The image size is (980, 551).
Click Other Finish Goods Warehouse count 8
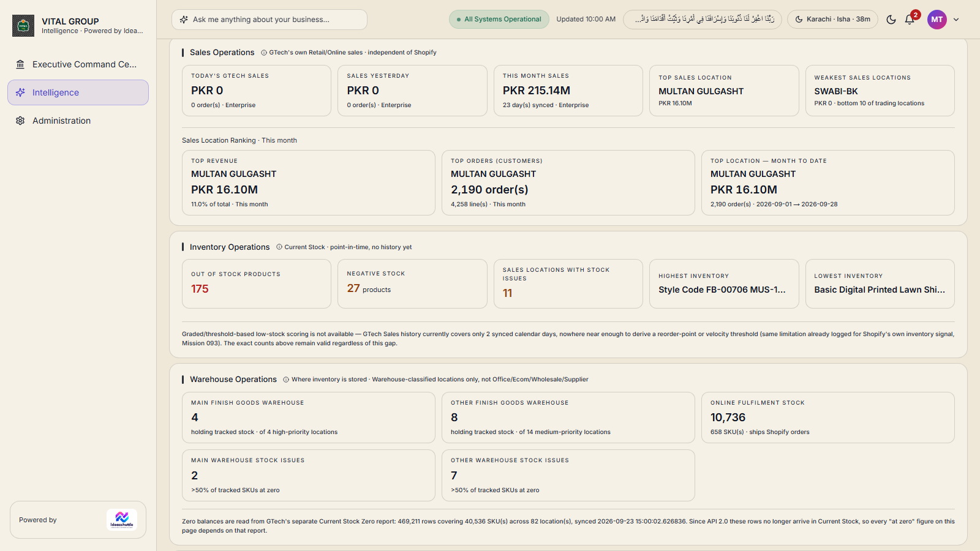pos(454,418)
